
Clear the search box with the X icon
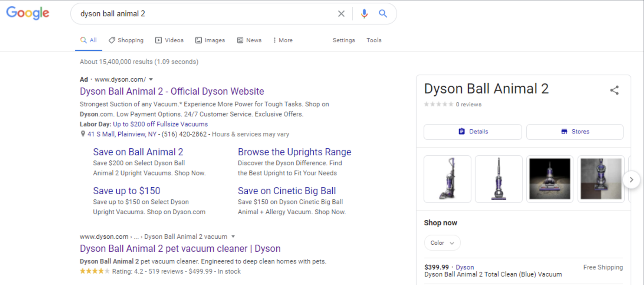pyautogui.click(x=341, y=14)
